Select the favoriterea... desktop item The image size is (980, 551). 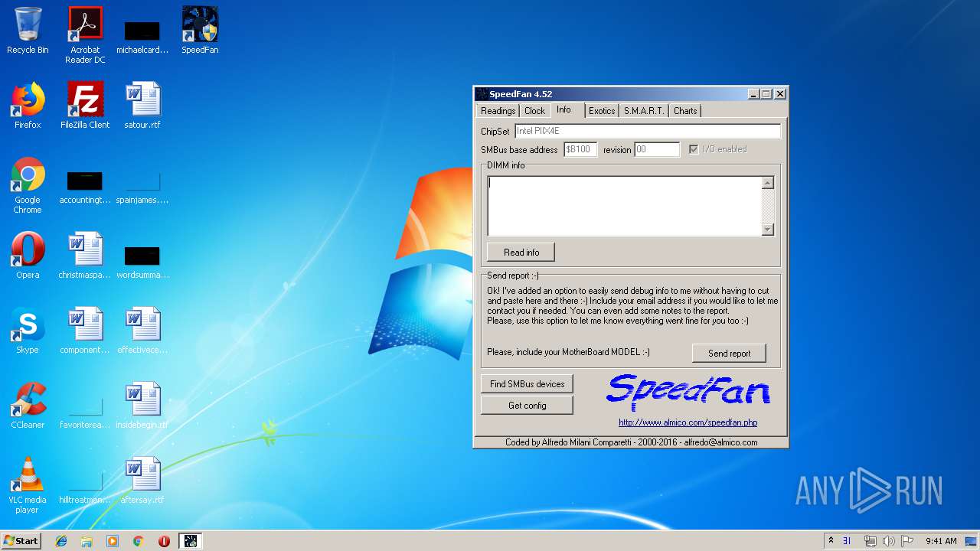click(85, 412)
